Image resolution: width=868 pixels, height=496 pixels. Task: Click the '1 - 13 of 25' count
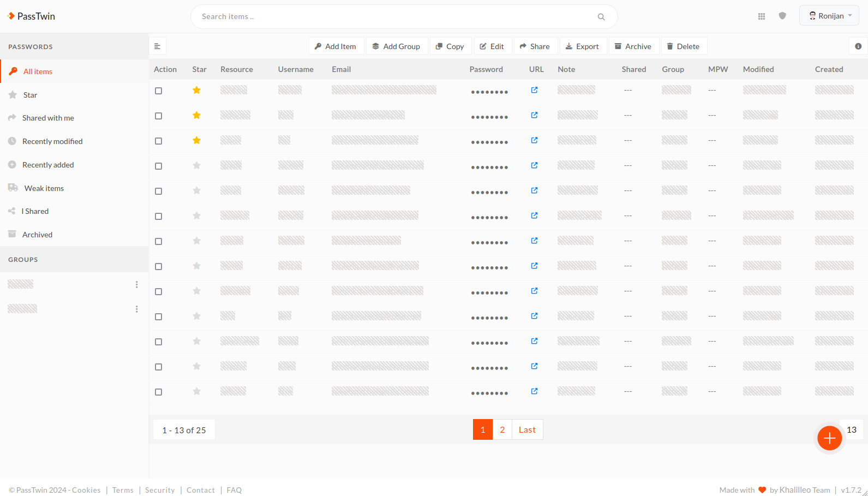tap(184, 430)
